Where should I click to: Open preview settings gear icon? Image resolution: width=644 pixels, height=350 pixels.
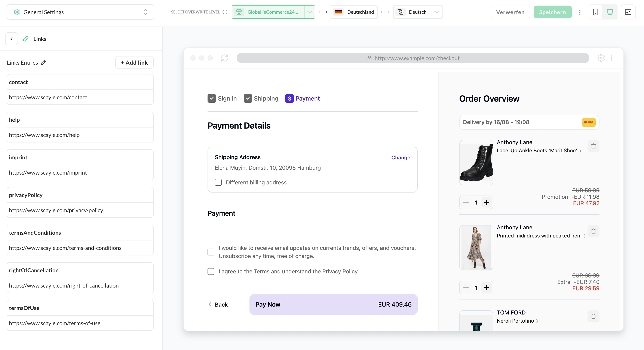pyautogui.click(x=601, y=58)
